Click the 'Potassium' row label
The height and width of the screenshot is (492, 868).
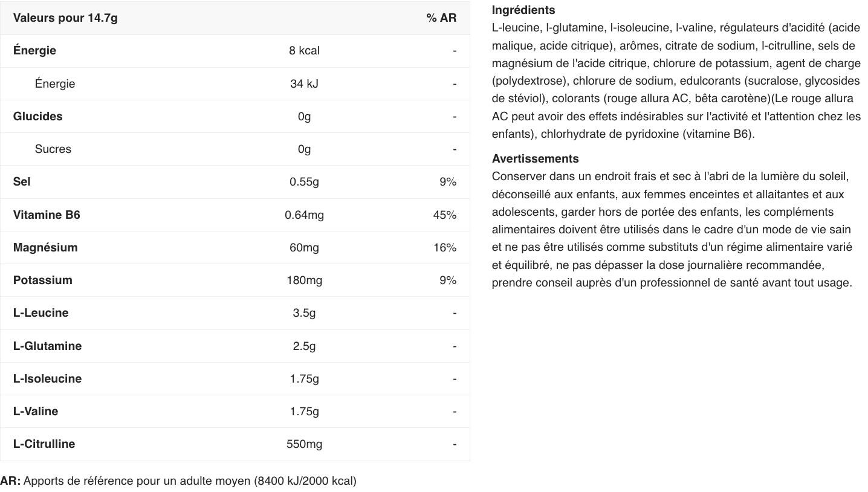click(x=42, y=280)
